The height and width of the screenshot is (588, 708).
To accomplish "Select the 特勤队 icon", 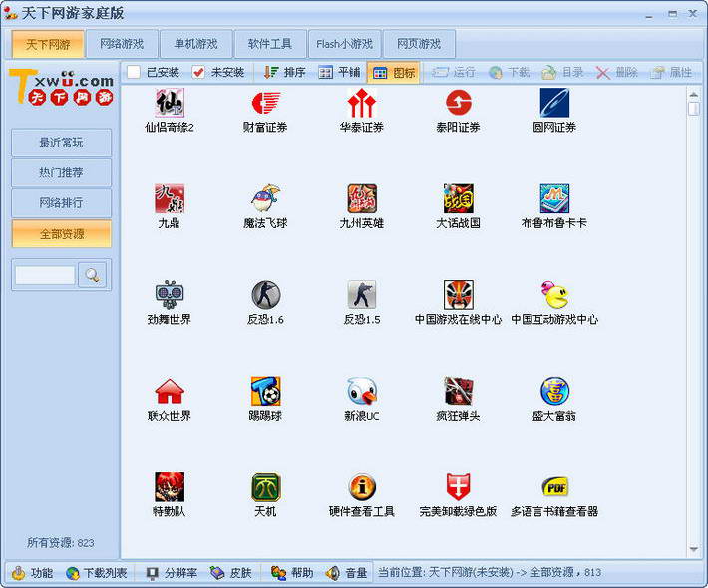I will point(170,487).
